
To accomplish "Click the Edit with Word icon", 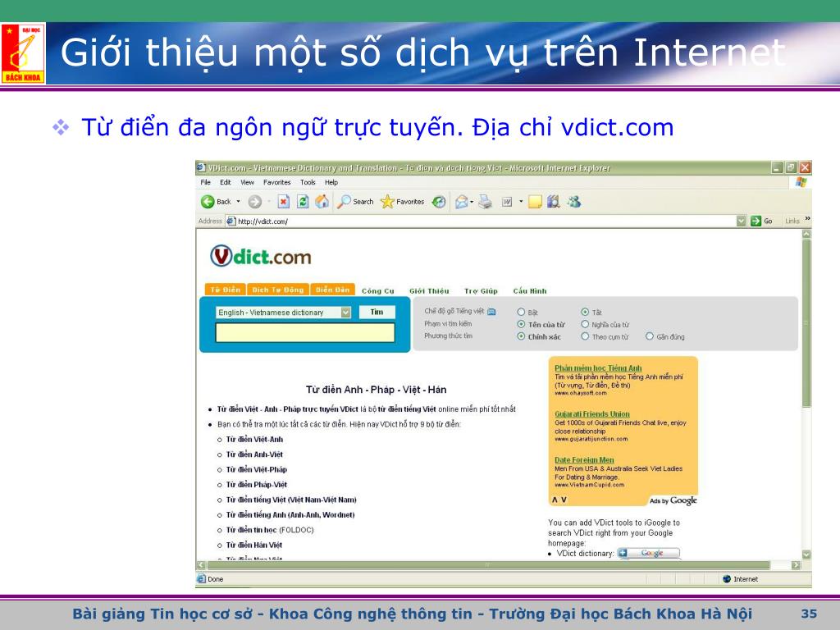I will click(x=507, y=202).
